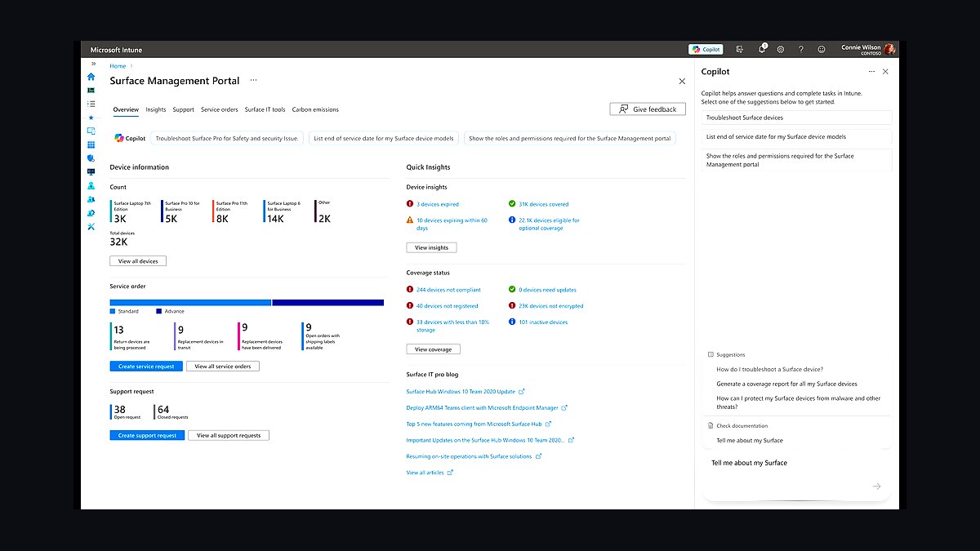The width and height of the screenshot is (980, 551).
Task: Open the Users icon in the sidebar
Action: [91, 185]
